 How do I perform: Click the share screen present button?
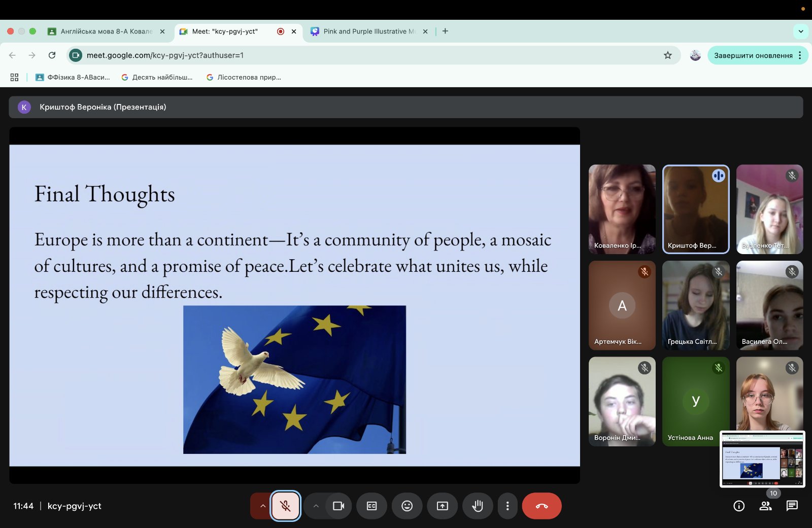click(442, 506)
